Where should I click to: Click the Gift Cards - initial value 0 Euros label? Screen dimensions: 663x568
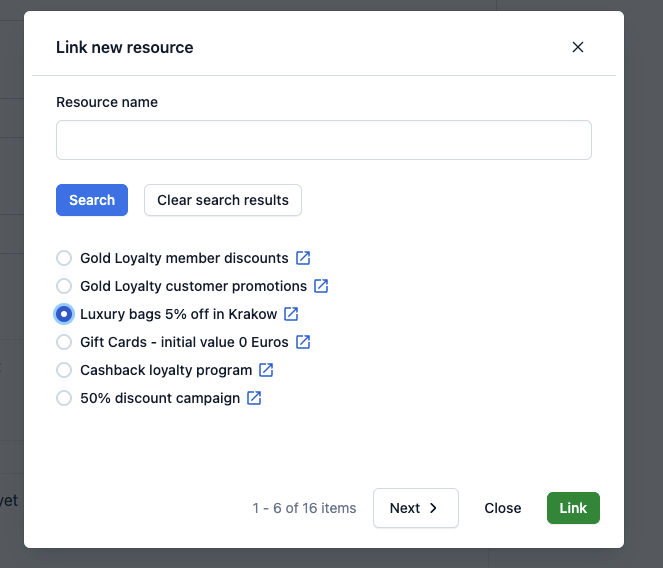pos(184,342)
